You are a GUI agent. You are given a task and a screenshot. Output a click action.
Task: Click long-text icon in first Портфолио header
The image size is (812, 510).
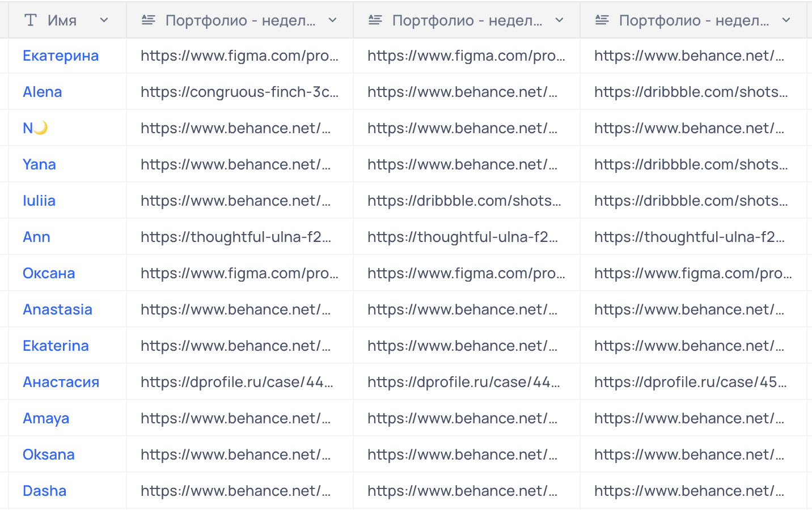tap(148, 20)
